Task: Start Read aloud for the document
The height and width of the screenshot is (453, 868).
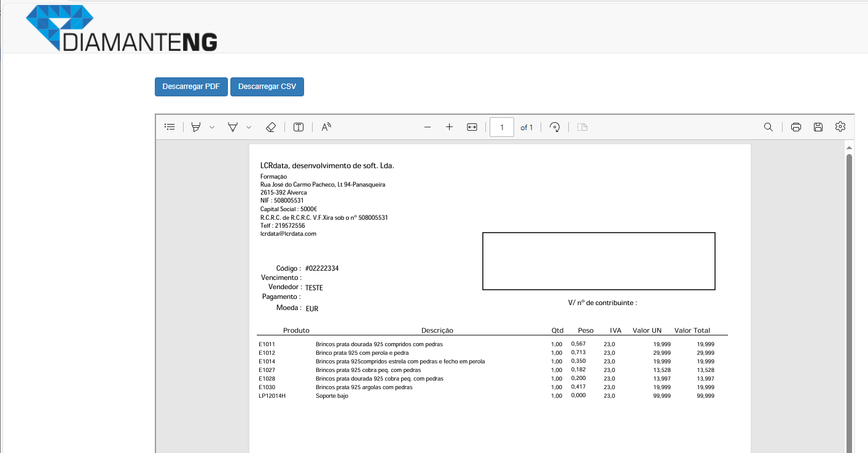Action: pos(326,127)
